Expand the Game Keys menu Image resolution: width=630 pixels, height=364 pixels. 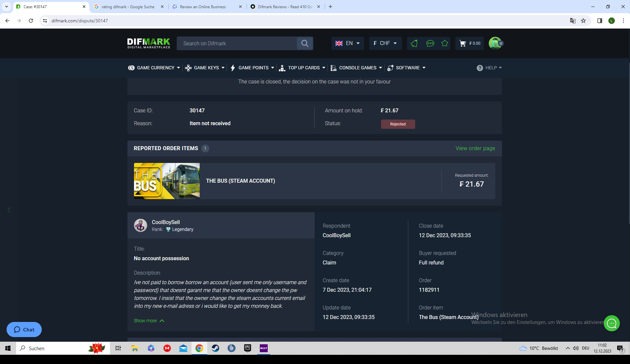click(205, 68)
